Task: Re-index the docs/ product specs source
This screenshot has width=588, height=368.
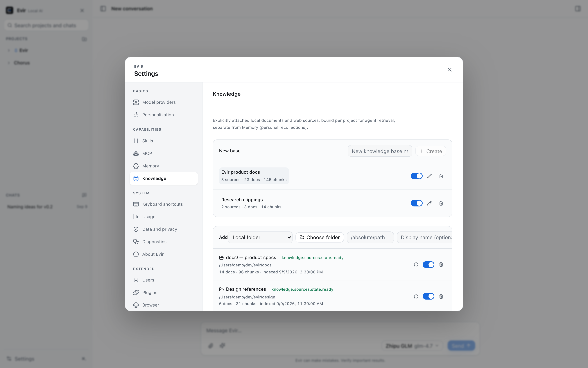Action: pyautogui.click(x=416, y=265)
